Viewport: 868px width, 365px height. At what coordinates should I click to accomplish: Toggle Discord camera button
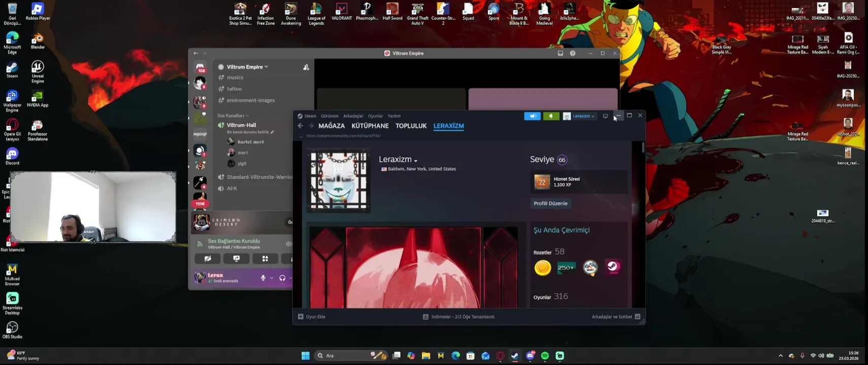click(208, 259)
